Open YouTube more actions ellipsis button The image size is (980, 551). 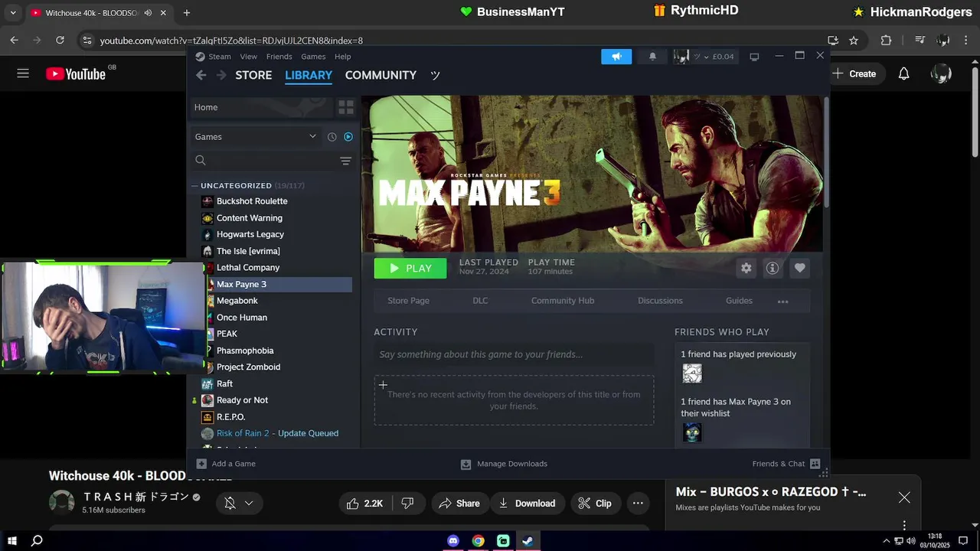[638, 503]
